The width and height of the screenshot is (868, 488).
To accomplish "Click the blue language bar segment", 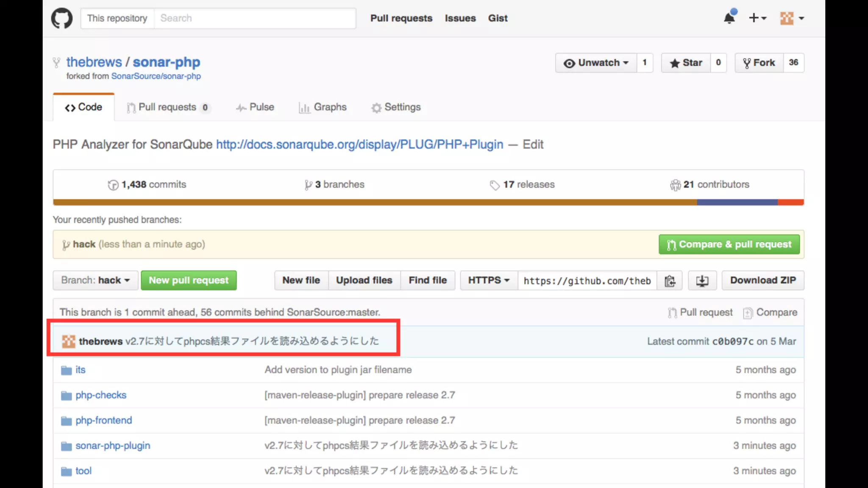I will (x=737, y=202).
